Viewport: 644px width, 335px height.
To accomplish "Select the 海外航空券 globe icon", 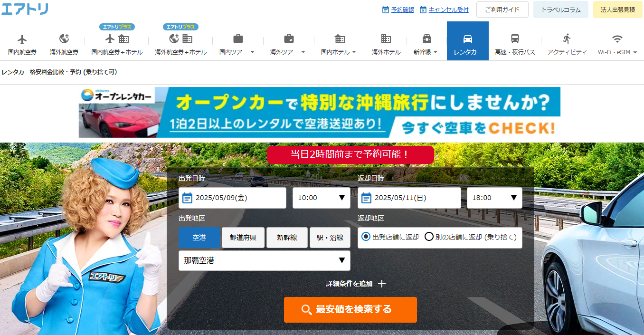I will pos(64,39).
